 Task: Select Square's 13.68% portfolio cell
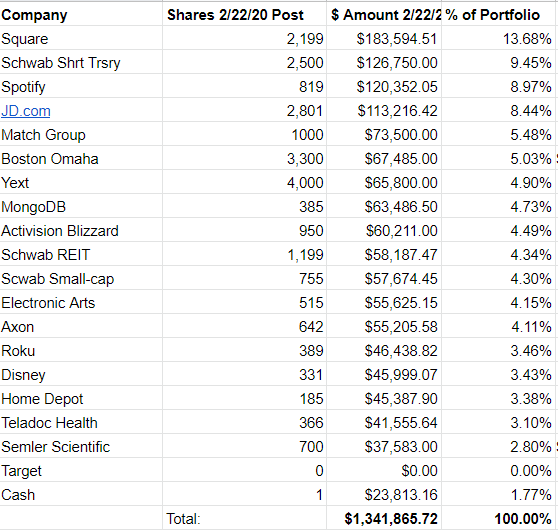tap(498, 38)
